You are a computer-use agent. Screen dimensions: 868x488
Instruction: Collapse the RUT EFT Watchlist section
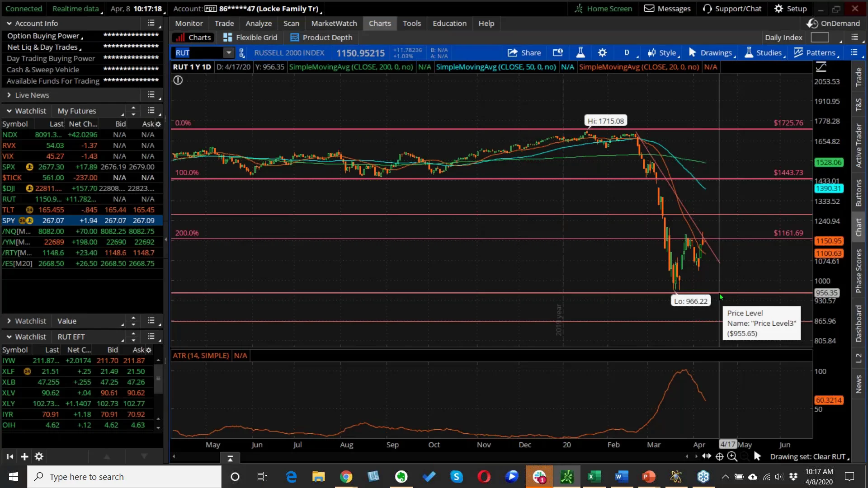(9, 337)
